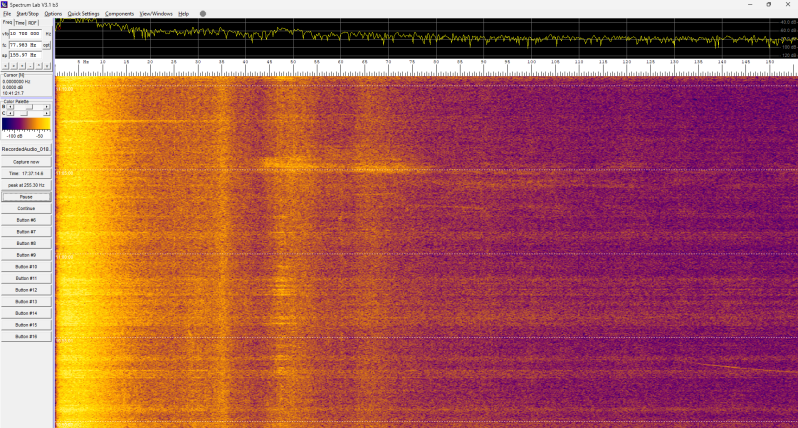The width and height of the screenshot is (798, 428).
Task: Switch to the Time tab
Action: [20, 23]
